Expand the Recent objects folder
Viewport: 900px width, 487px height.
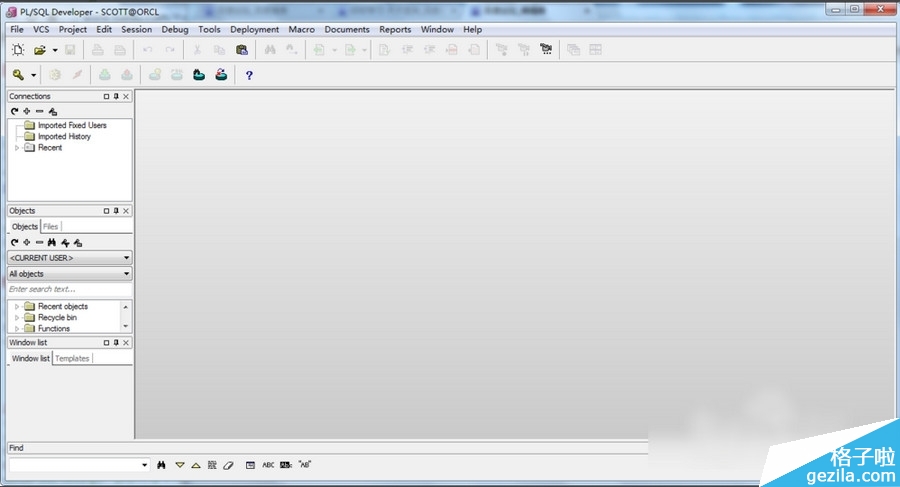coord(17,307)
